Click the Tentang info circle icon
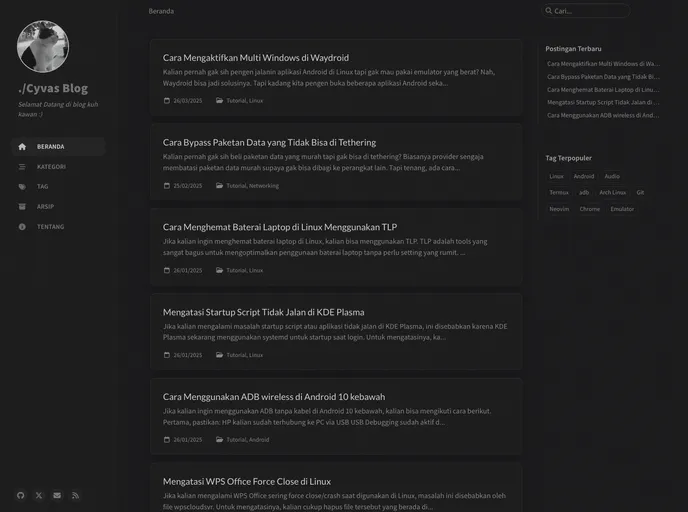 (x=22, y=226)
